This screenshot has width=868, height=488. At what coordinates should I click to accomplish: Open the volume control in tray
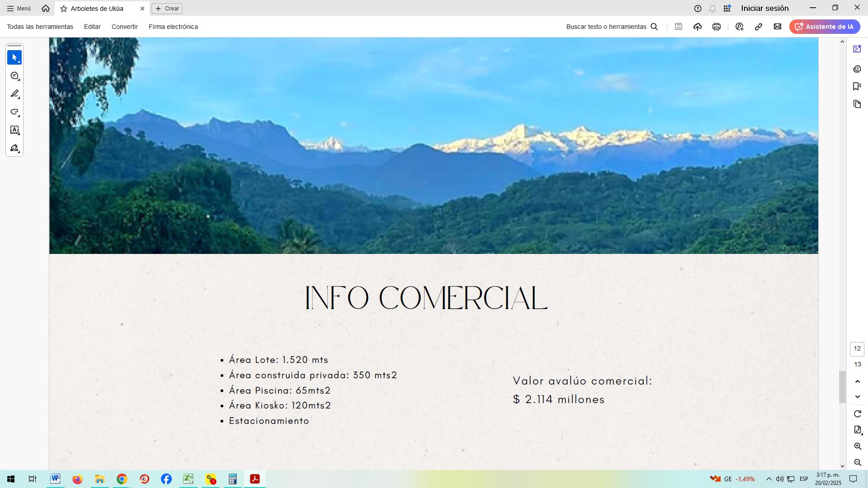[779, 479]
